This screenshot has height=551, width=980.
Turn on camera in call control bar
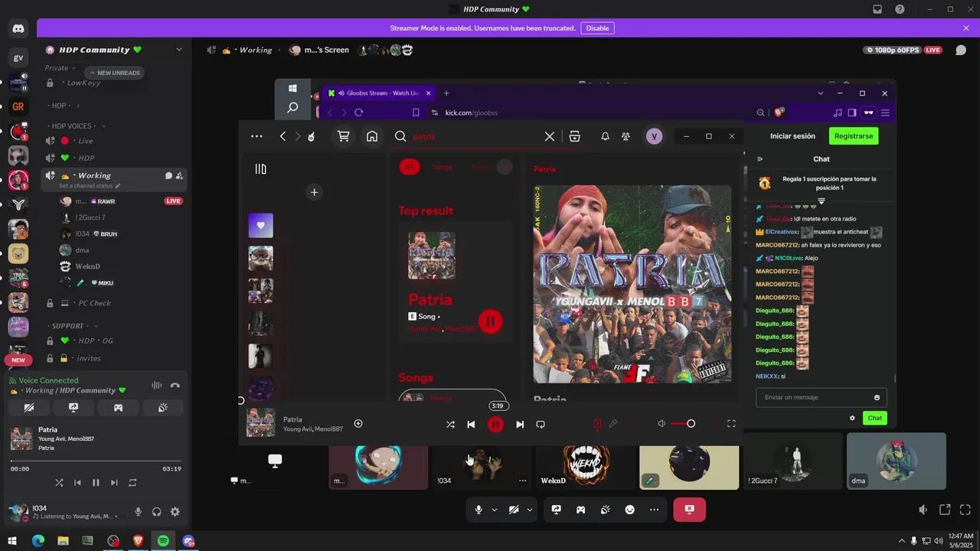click(x=514, y=510)
